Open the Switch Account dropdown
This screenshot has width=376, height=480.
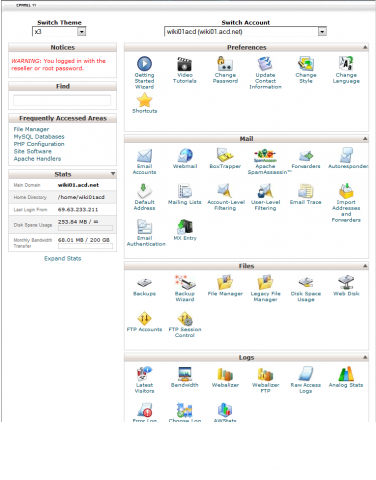[x=245, y=32]
